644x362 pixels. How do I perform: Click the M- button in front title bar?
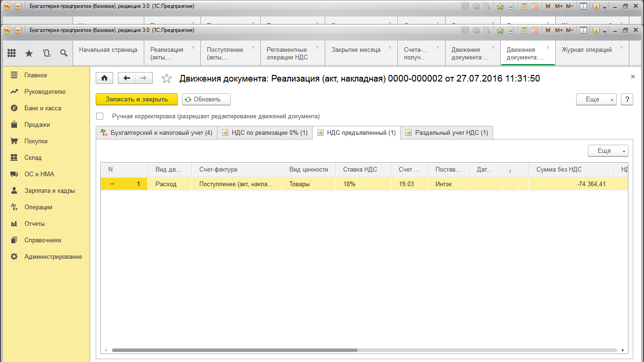570,30
